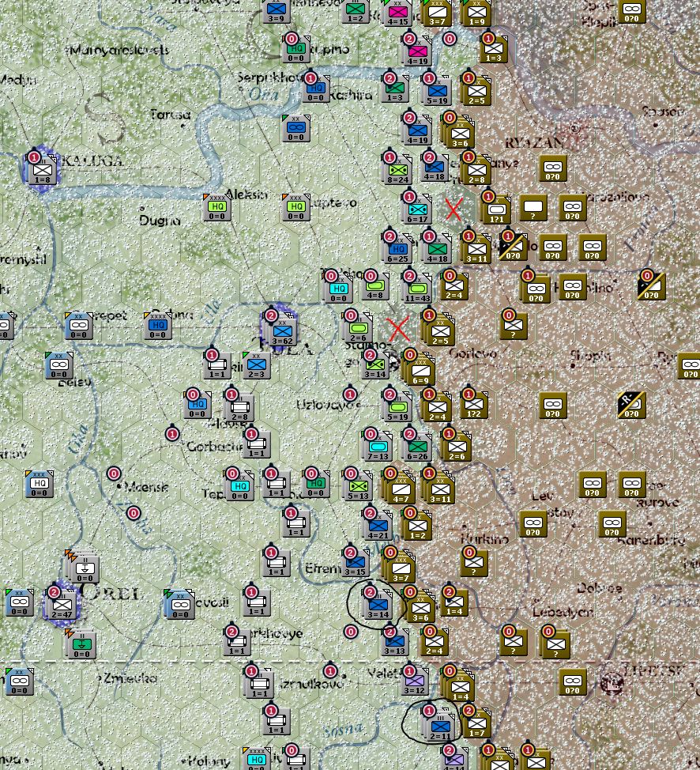Select the 0?0 air unit beside Ryazan

[553, 169]
